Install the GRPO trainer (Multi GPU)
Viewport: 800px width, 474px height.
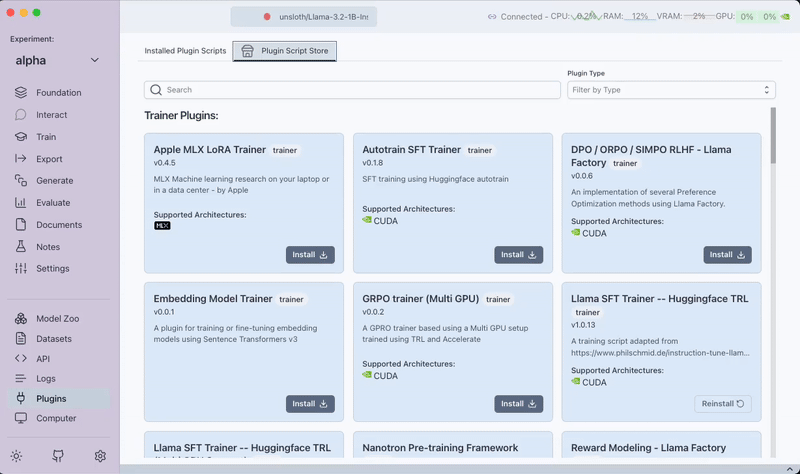point(518,404)
